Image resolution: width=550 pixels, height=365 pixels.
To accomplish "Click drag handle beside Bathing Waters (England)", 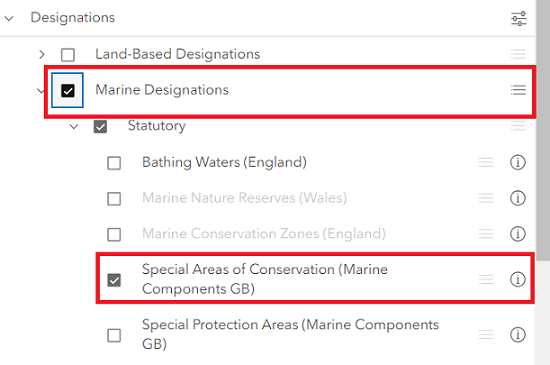I will click(486, 162).
